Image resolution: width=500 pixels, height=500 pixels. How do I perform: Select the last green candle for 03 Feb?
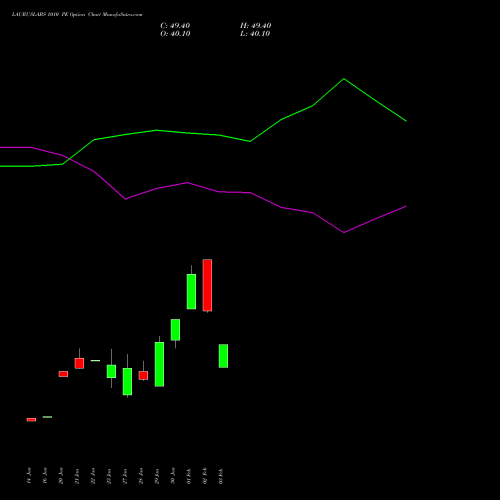[223, 356]
